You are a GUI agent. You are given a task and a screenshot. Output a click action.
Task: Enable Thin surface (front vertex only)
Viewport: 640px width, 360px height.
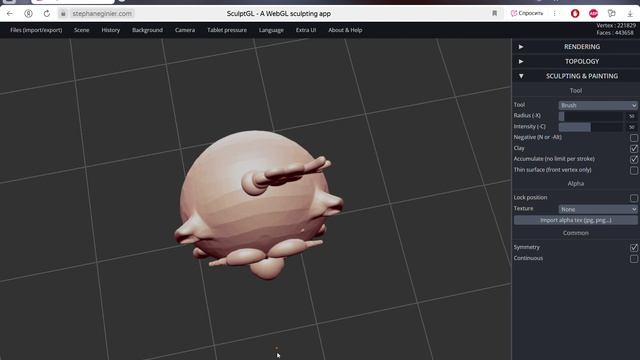click(x=633, y=170)
